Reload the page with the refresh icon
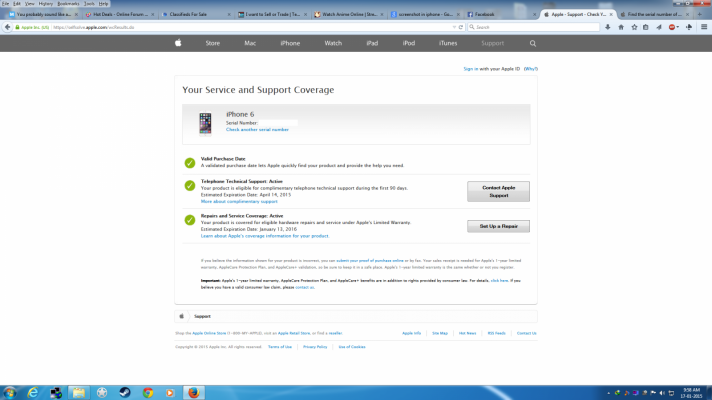The width and height of the screenshot is (712, 400). point(460,27)
